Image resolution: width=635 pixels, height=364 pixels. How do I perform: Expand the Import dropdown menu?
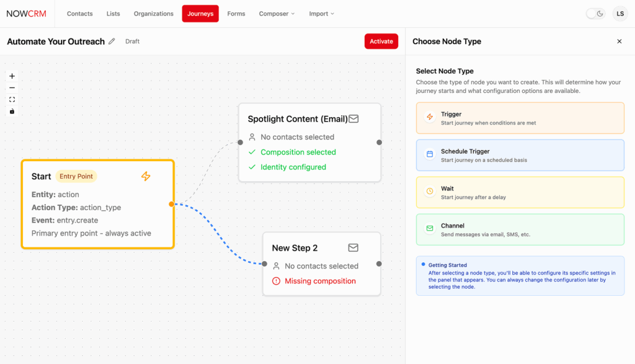click(x=321, y=14)
